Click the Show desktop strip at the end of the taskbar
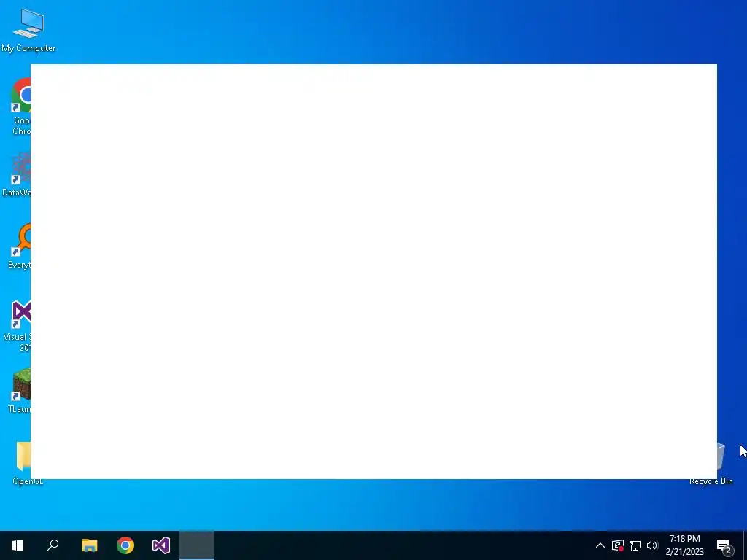Image resolution: width=747 pixels, height=560 pixels. click(745, 545)
